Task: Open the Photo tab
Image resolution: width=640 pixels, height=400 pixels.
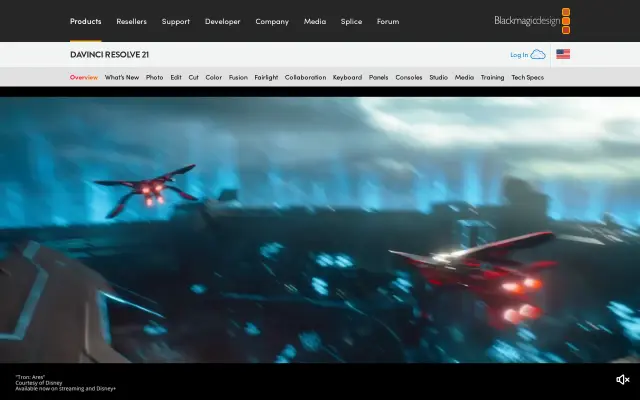Action: tap(154, 77)
